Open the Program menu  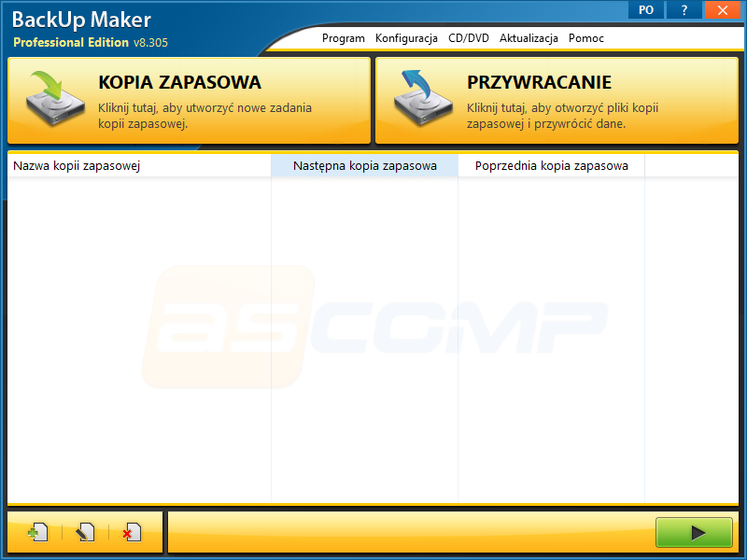[343, 38]
